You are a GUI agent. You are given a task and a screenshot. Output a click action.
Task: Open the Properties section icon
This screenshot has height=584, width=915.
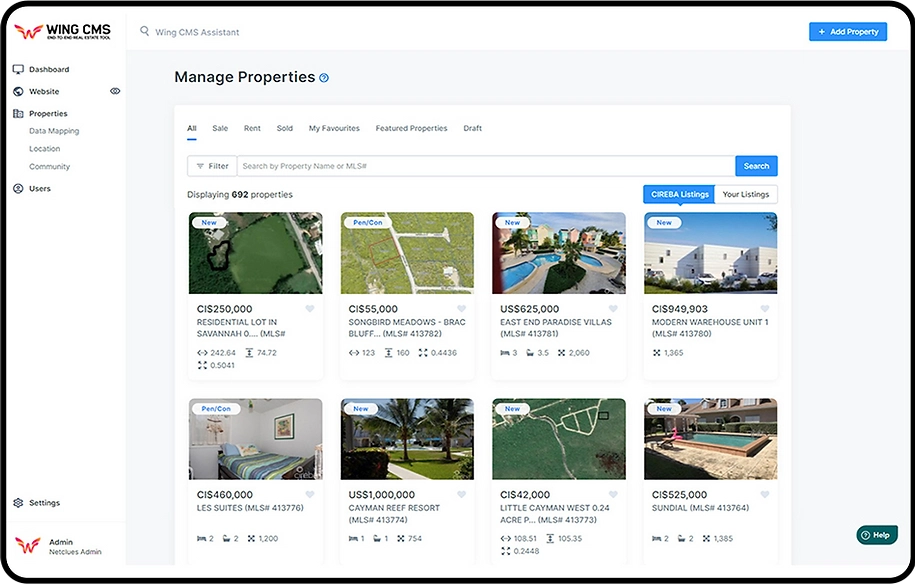click(17, 113)
